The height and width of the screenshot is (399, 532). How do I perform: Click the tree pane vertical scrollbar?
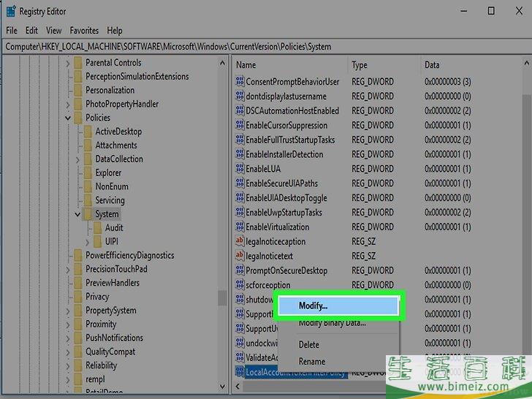point(222,219)
